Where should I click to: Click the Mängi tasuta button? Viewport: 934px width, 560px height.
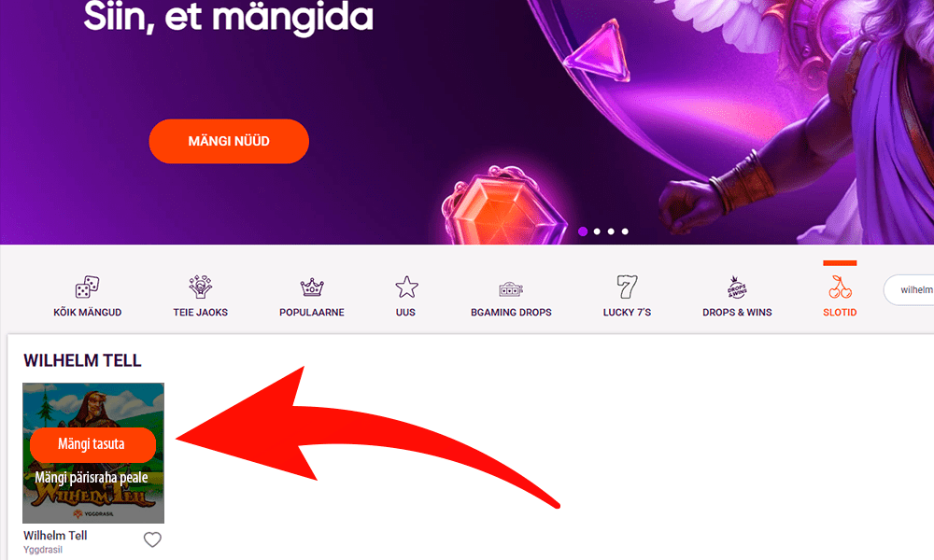coord(92,444)
